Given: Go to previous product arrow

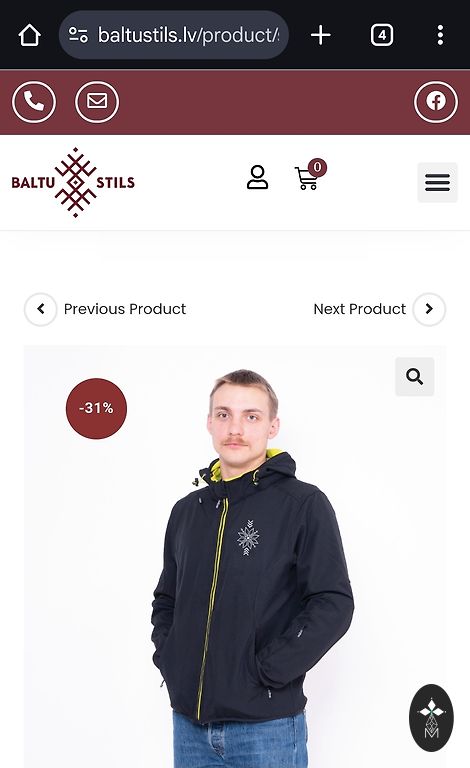Looking at the screenshot, I should tap(41, 309).
